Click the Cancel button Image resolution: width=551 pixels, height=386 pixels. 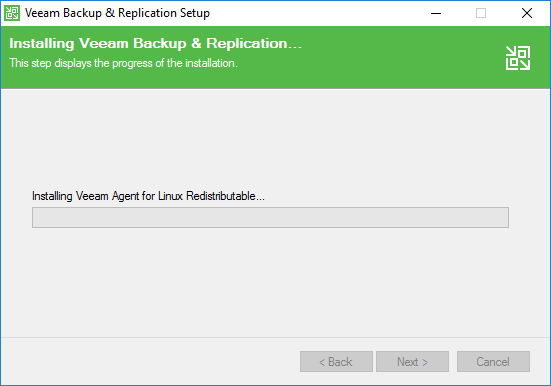(x=493, y=361)
